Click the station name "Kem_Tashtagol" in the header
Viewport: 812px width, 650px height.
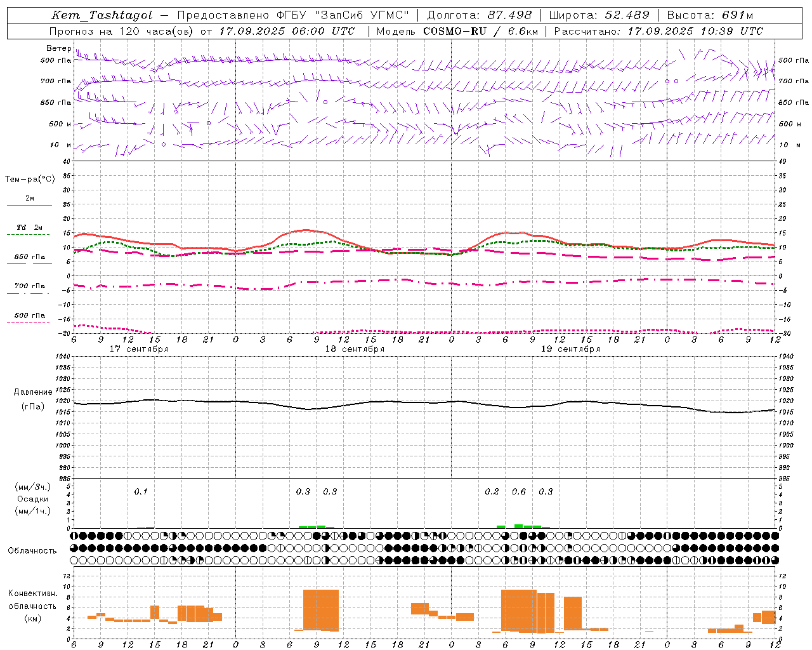[x=102, y=15]
